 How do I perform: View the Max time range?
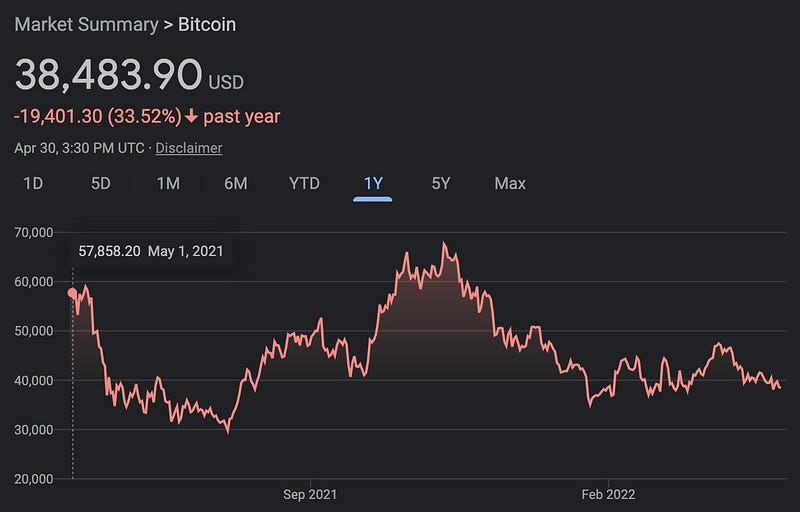[x=510, y=183]
